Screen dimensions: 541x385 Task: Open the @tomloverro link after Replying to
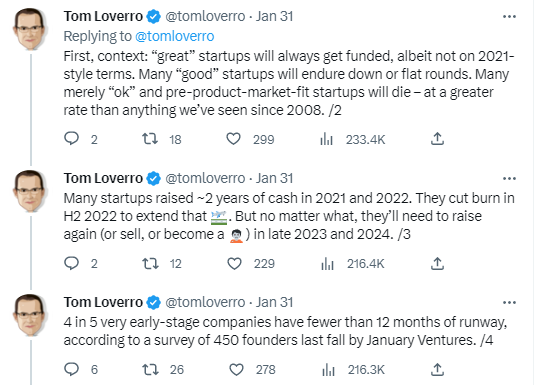coord(175,36)
